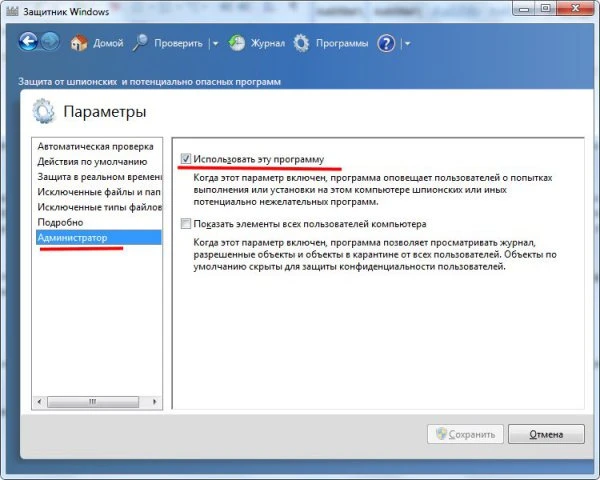Enable Показать элементы всех пользователей checkbox

(186, 224)
